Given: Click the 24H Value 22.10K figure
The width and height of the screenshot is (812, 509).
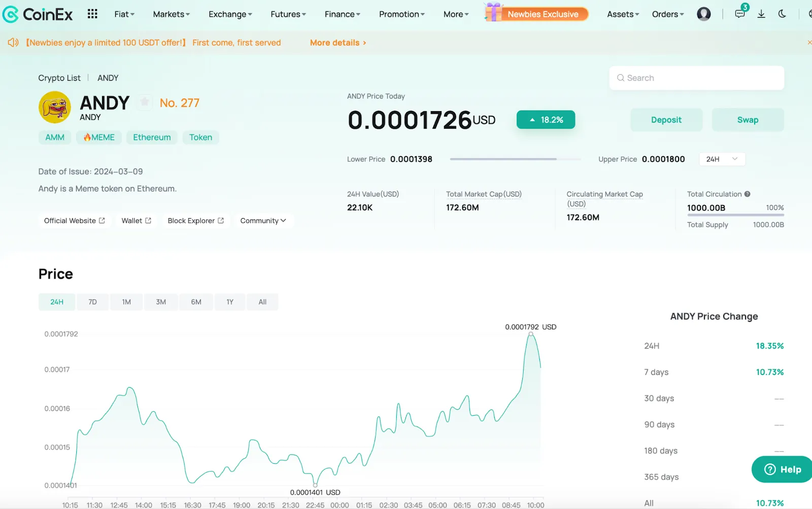Looking at the screenshot, I should (x=360, y=208).
